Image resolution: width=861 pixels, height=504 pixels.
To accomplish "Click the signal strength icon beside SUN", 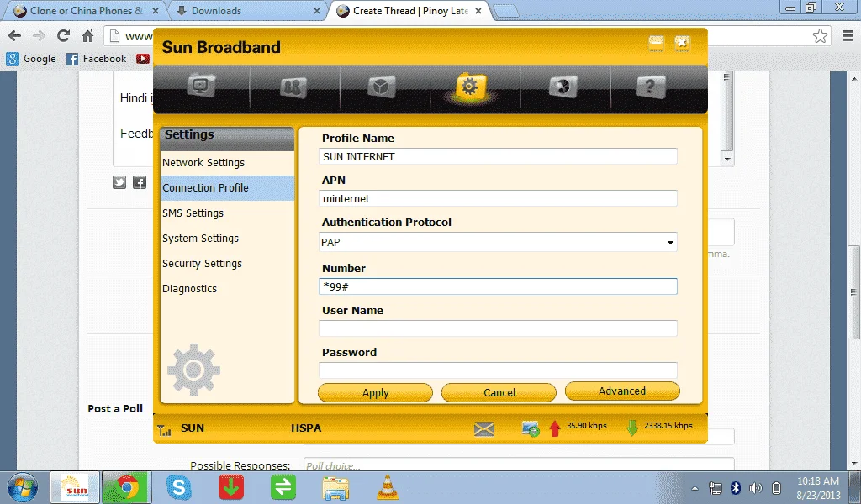I will point(164,430).
